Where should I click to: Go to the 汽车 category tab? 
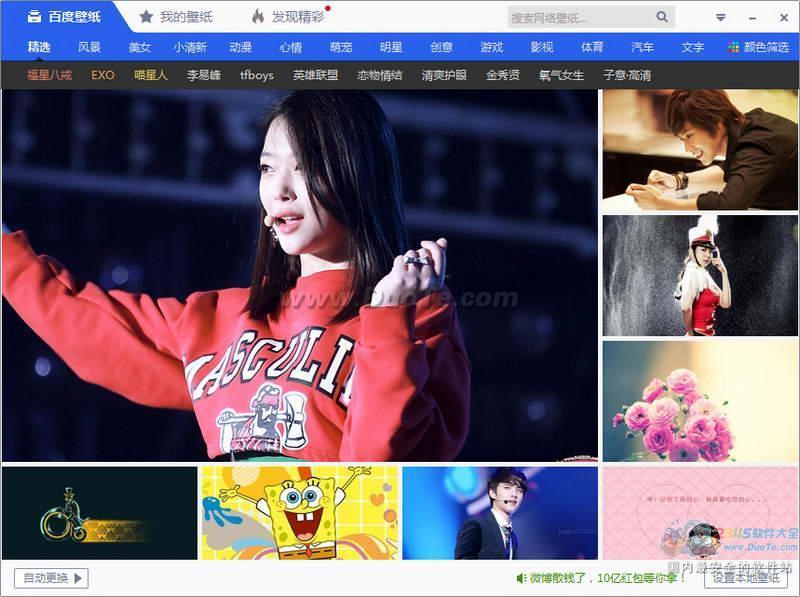pyautogui.click(x=642, y=47)
